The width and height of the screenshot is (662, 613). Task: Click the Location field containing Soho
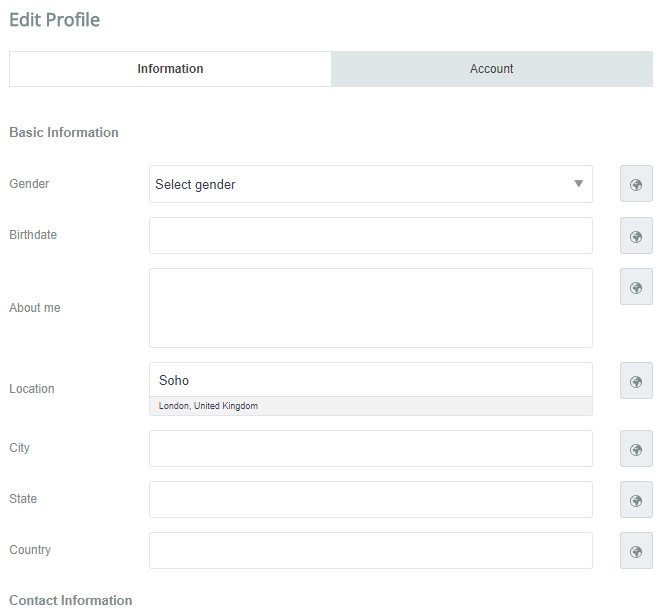[x=371, y=380]
